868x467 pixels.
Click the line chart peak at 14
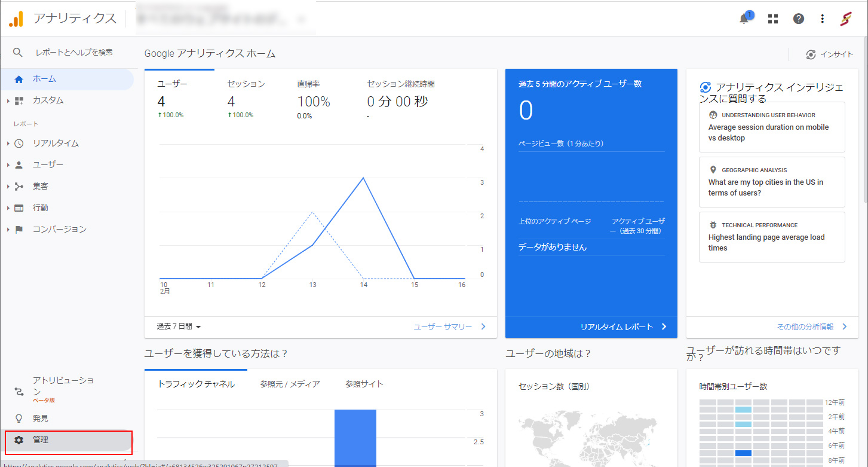tap(363, 178)
